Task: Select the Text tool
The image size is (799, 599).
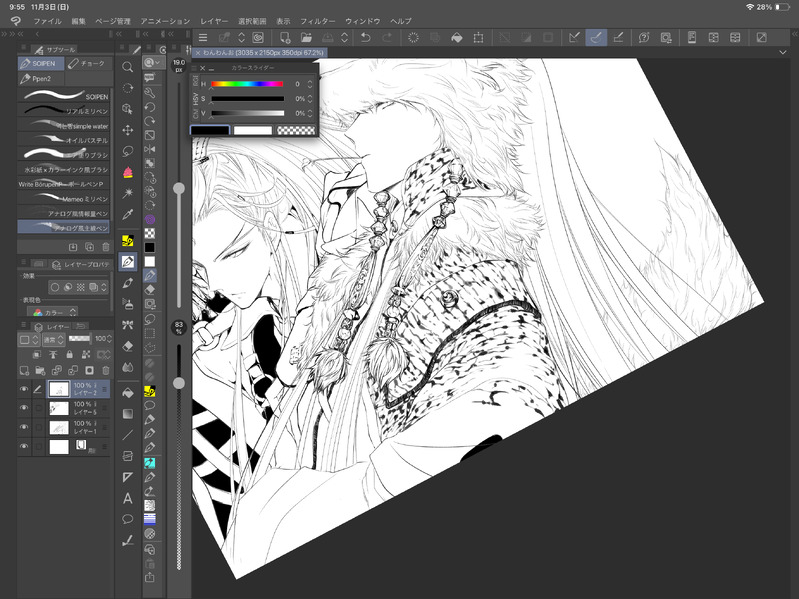Action: tap(128, 498)
